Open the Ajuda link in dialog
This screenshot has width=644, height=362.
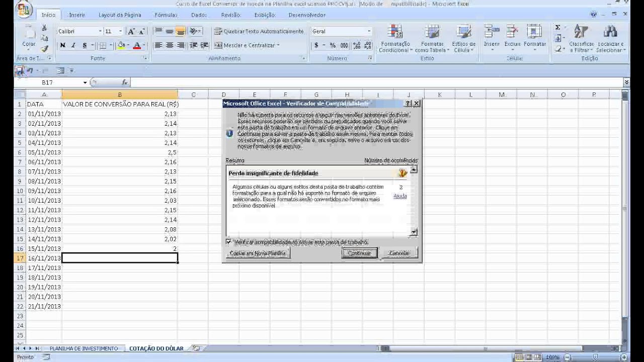(400, 196)
